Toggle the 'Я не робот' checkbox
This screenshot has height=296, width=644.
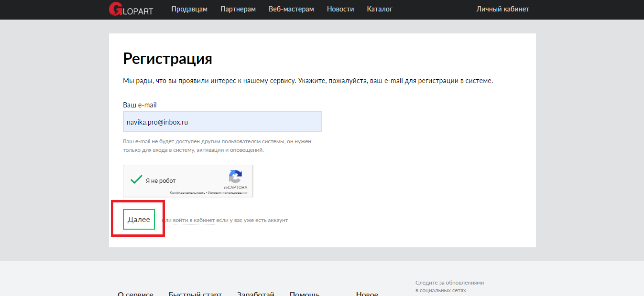click(x=137, y=180)
